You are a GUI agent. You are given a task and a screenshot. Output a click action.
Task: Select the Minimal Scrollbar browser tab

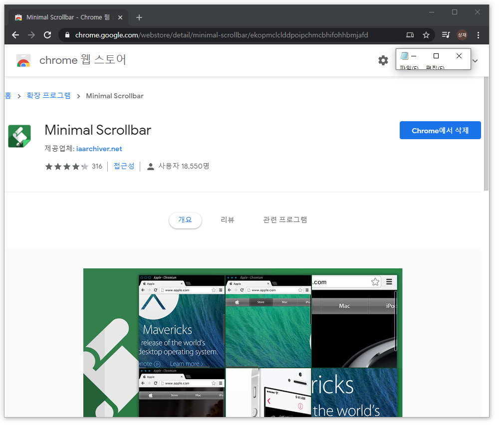click(x=68, y=17)
